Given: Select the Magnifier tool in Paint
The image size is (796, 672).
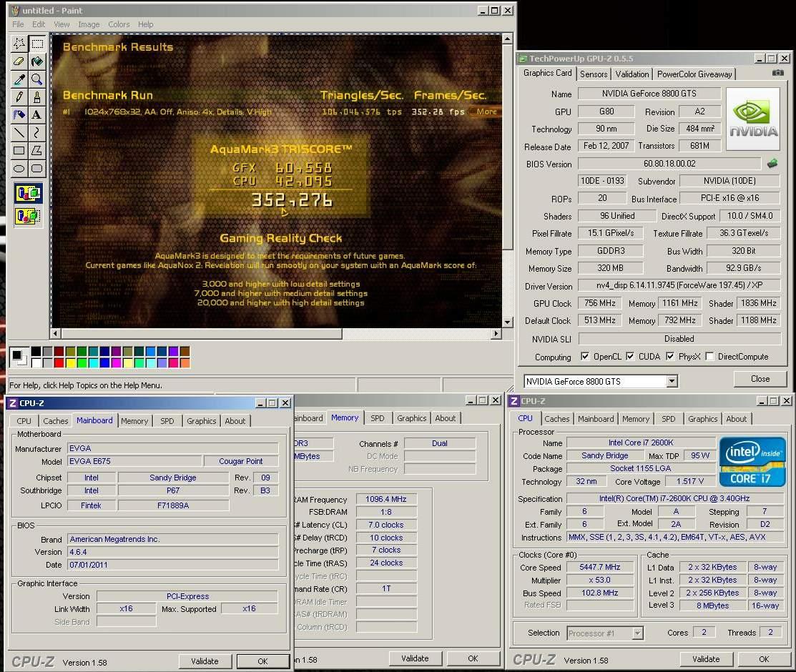Looking at the screenshot, I should [x=37, y=79].
